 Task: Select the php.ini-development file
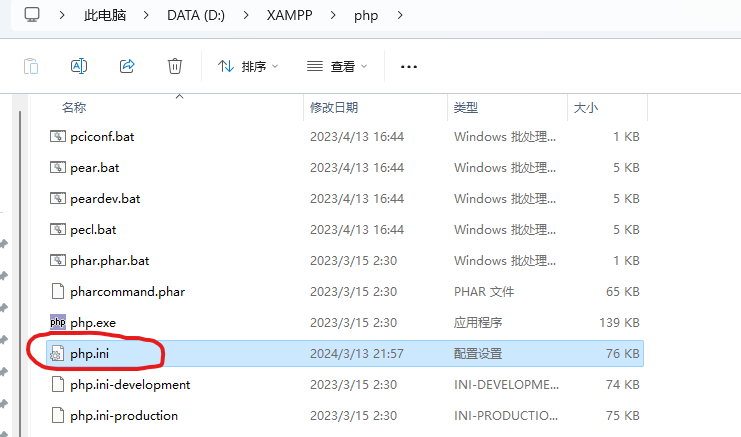pos(130,385)
